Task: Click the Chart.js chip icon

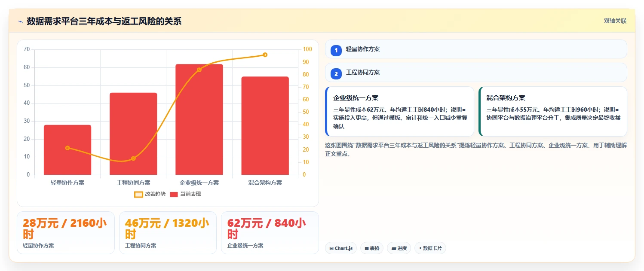Action: pyautogui.click(x=331, y=248)
